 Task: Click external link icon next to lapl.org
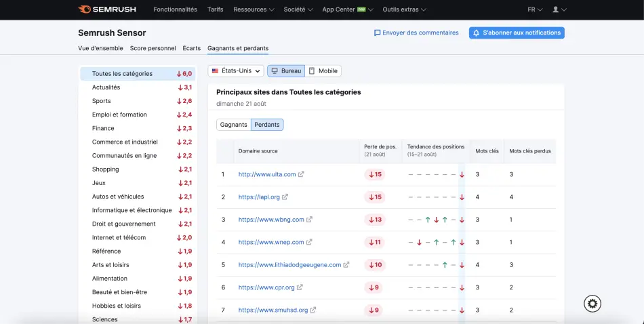pos(285,197)
